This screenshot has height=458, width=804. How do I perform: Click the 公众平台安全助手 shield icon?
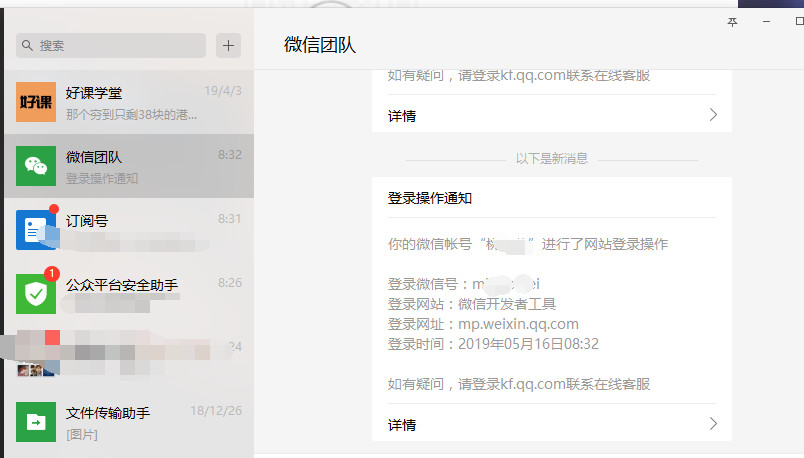click(x=36, y=294)
